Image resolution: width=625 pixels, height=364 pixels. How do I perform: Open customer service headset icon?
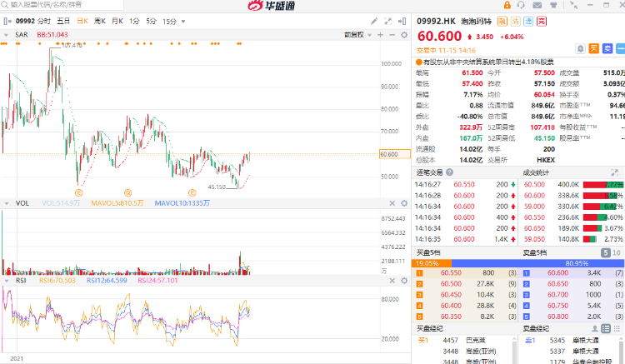[521, 5]
